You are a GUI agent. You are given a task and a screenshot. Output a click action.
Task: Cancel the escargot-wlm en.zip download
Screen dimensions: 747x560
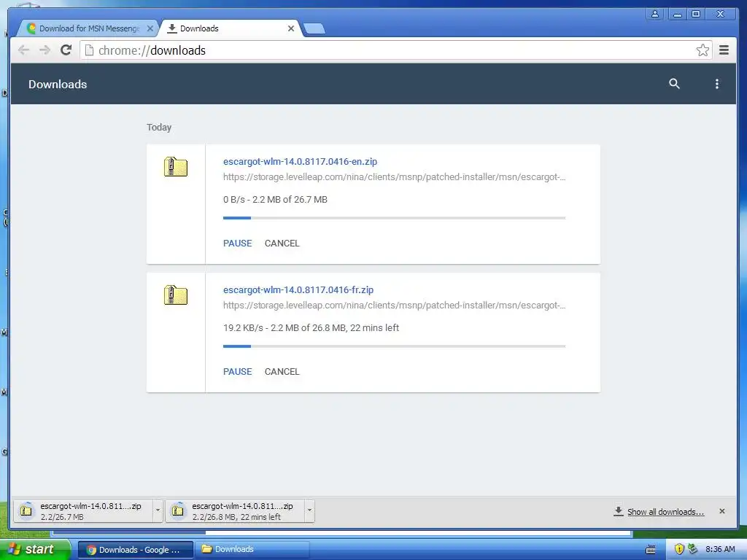(282, 244)
